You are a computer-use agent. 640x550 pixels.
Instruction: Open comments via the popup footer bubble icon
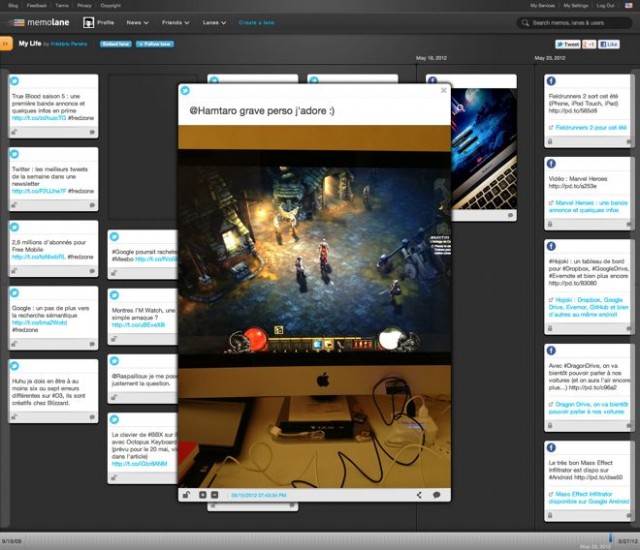click(x=436, y=495)
